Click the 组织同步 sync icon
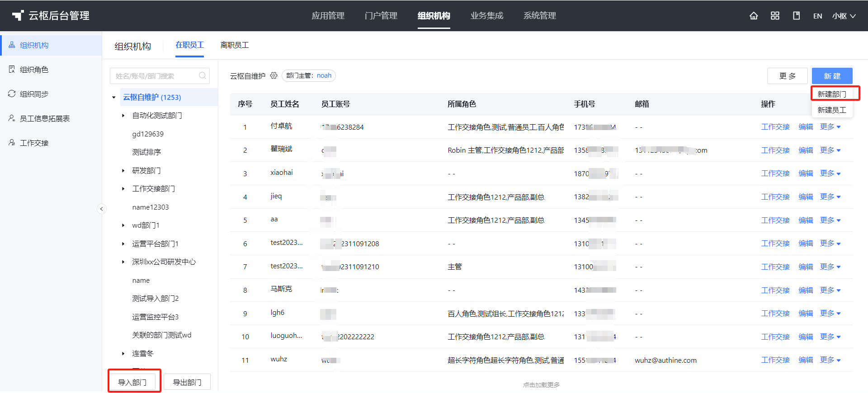The image size is (868, 393). [12, 94]
